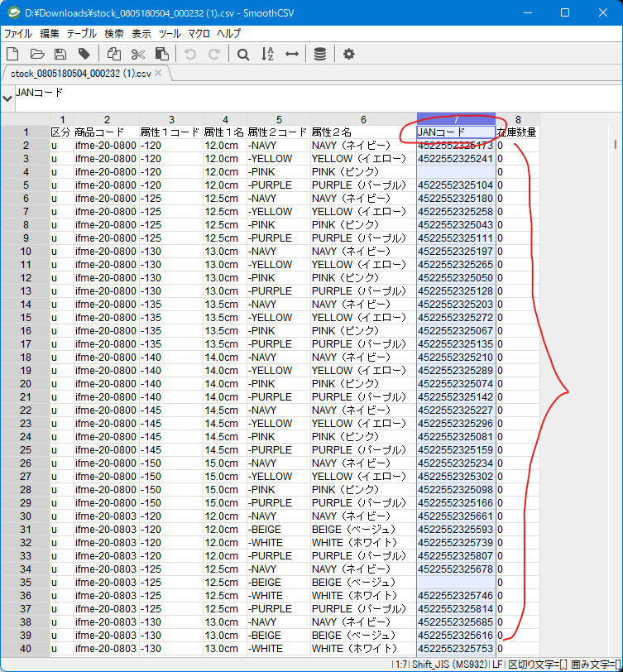623x672 pixels.
Task: Select row 20 header
Action: click(25, 384)
